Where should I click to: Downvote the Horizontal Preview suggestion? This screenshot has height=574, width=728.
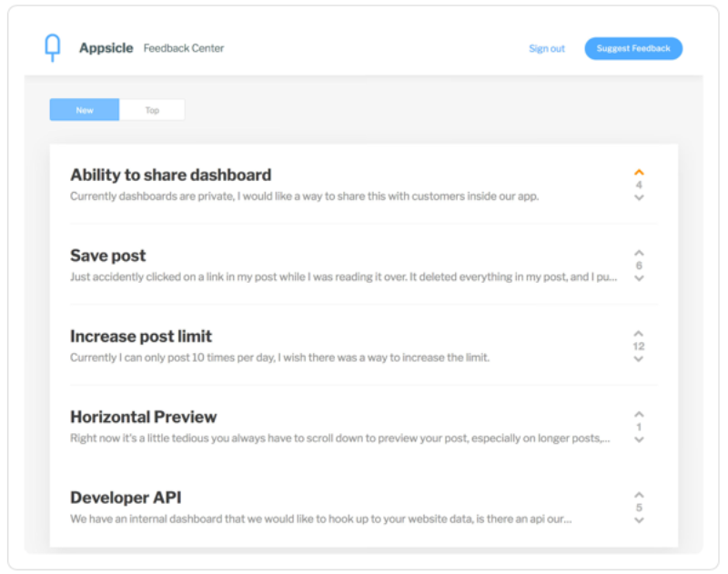click(x=639, y=439)
